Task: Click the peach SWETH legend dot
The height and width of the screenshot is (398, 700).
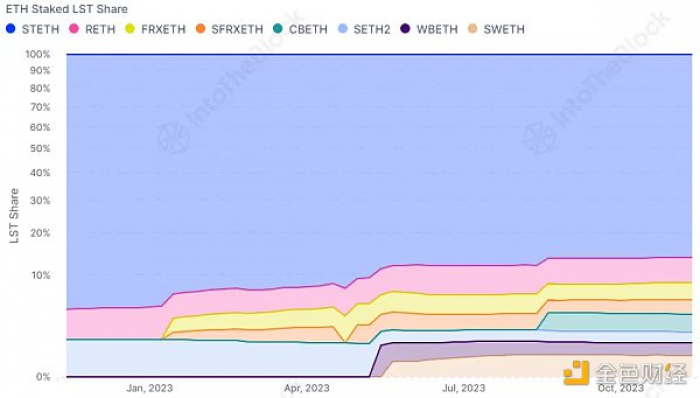Action: (473, 29)
